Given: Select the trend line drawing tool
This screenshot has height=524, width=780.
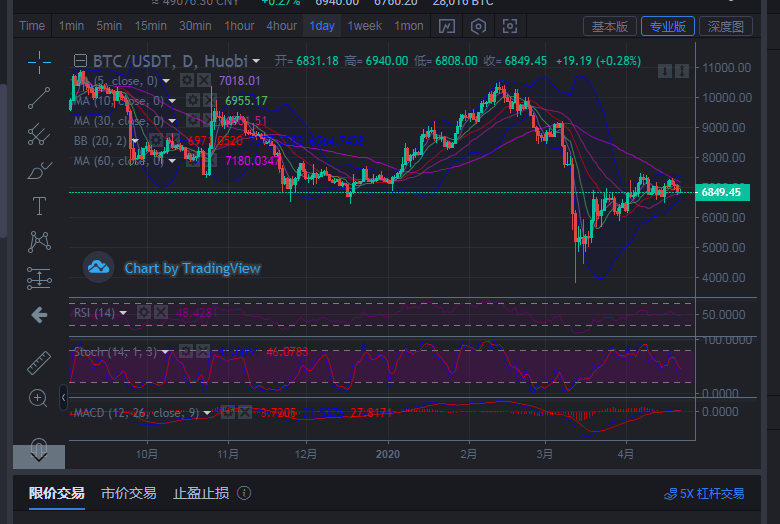Looking at the screenshot, I should click(39, 98).
